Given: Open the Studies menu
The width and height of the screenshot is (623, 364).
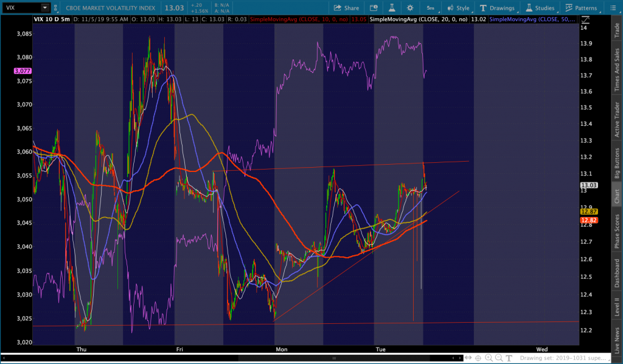Looking at the screenshot, I should 540,8.
